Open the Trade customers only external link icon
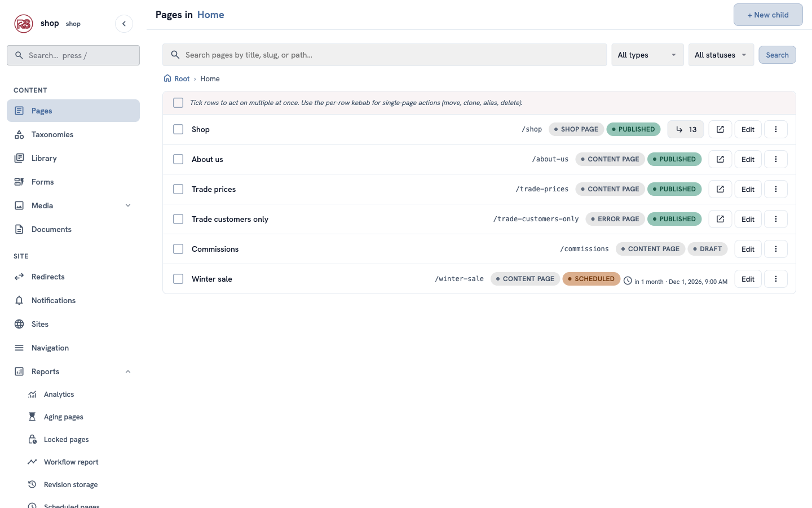812x508 pixels. [720, 219]
